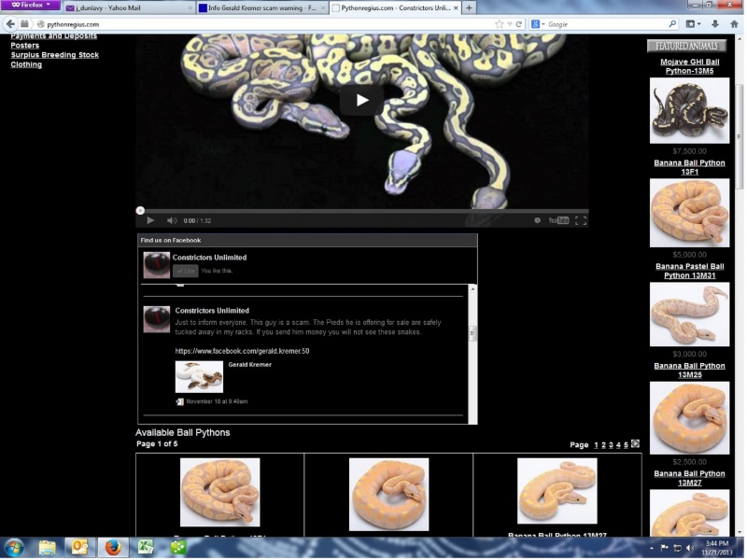
Task: Click the Gerald Kremer name link
Action: 249,364
